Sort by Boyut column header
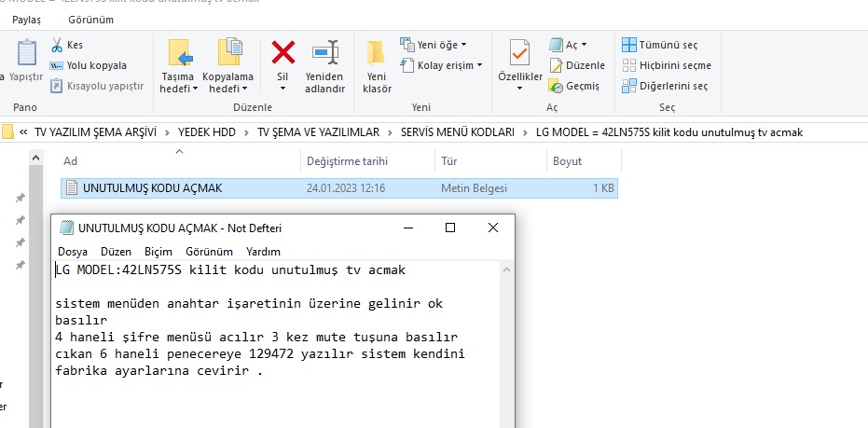This screenshot has width=868, height=428. 568,161
